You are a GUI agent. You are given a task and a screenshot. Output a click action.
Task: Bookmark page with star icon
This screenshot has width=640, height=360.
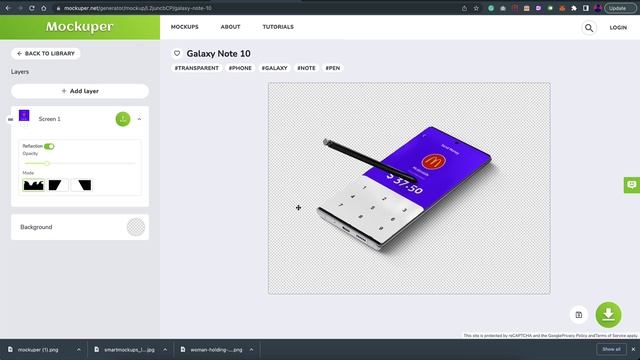pos(476,8)
